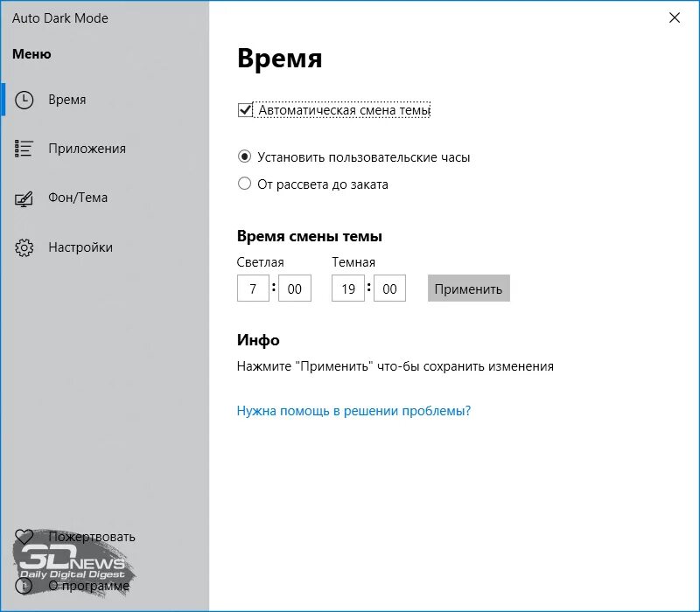Open the Пожертвовать page

point(105,537)
